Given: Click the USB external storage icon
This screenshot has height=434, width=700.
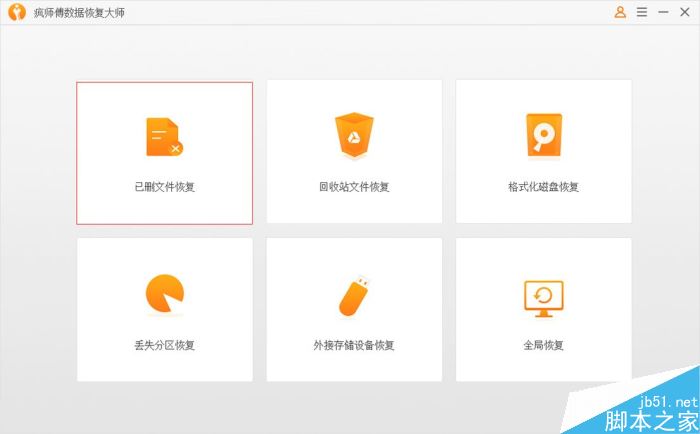Looking at the screenshot, I should [354, 296].
